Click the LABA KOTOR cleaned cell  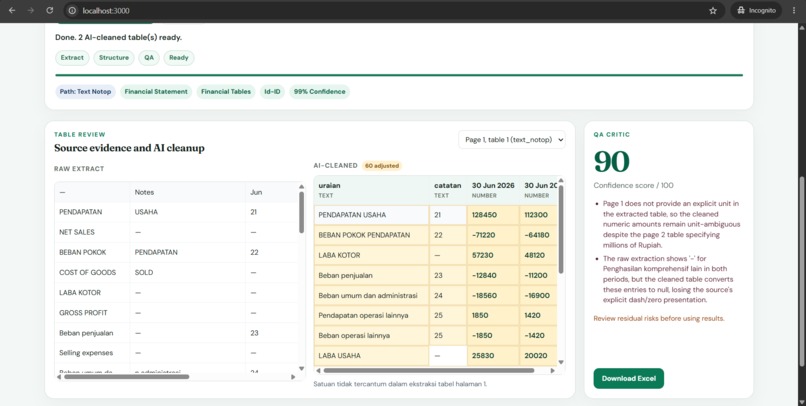(372, 255)
